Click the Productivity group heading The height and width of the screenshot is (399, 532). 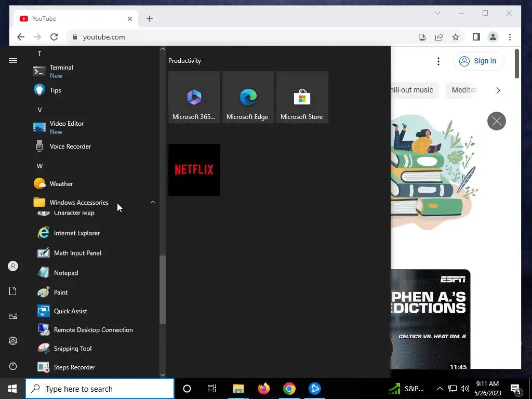coord(184,61)
